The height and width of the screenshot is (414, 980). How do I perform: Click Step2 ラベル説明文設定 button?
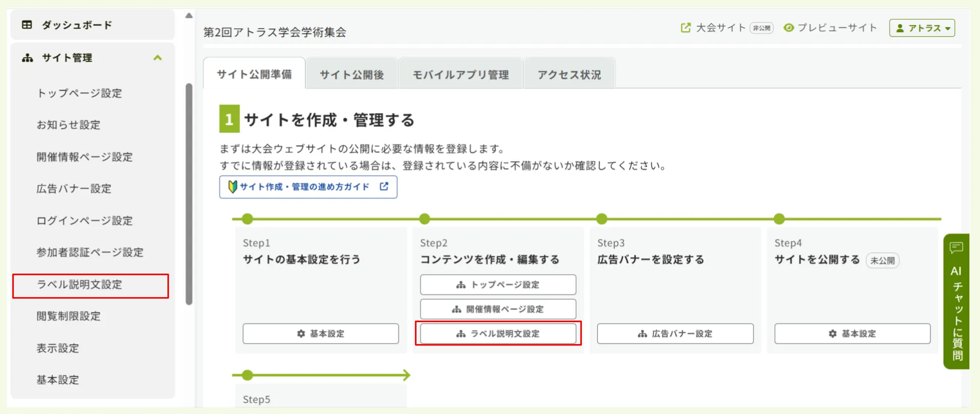(x=498, y=333)
